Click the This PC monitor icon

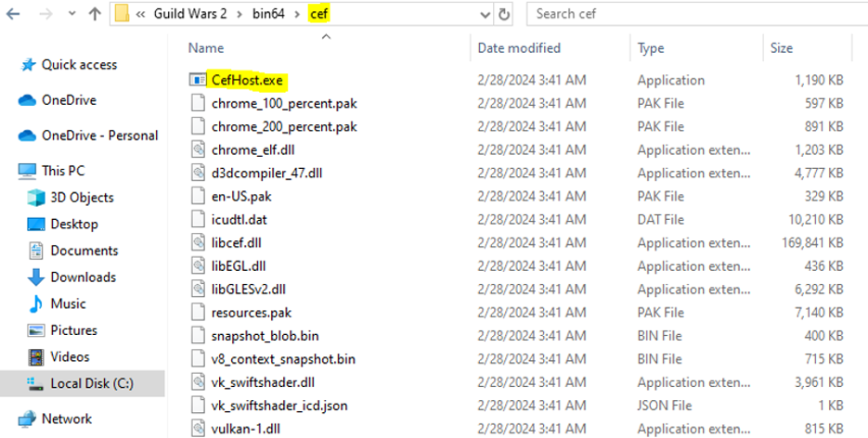point(27,172)
